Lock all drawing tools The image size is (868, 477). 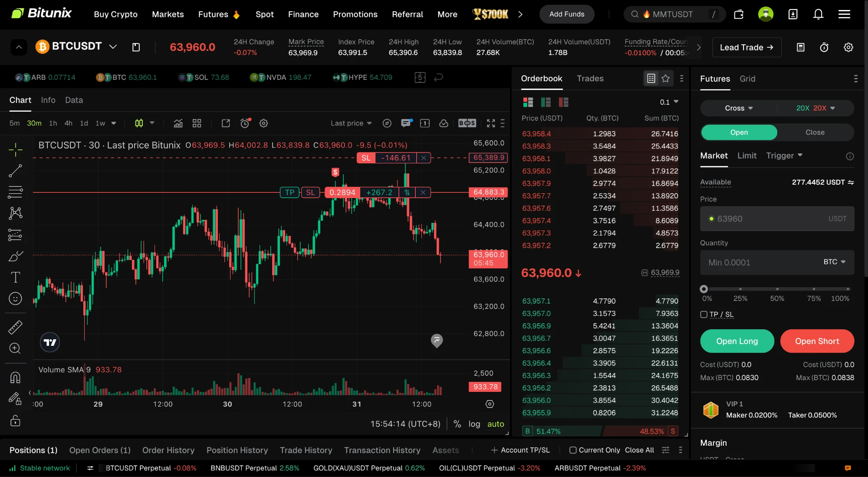[15, 421]
